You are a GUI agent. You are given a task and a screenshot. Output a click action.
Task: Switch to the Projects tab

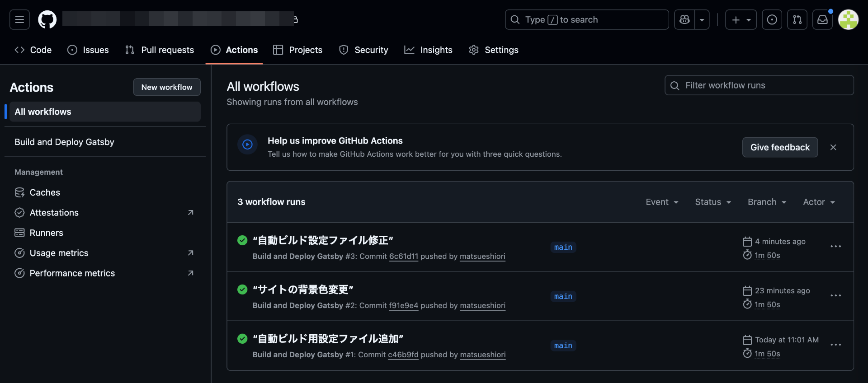[x=298, y=50]
